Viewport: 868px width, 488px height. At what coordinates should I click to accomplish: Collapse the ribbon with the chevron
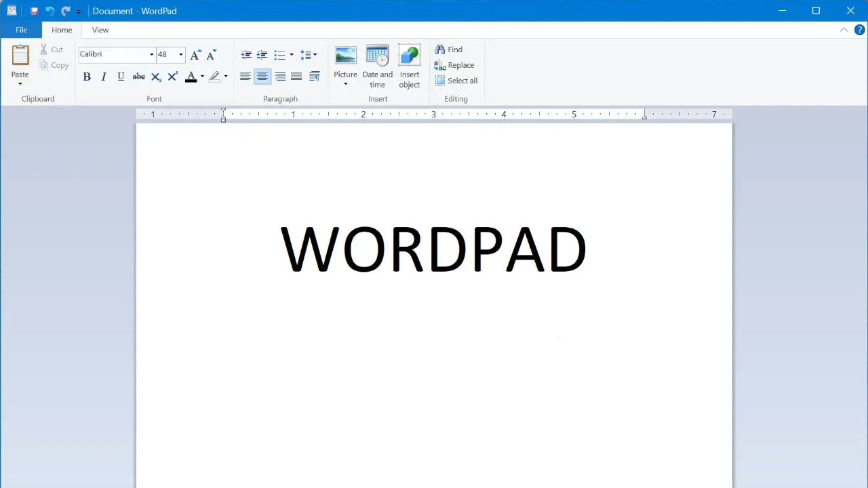point(844,30)
